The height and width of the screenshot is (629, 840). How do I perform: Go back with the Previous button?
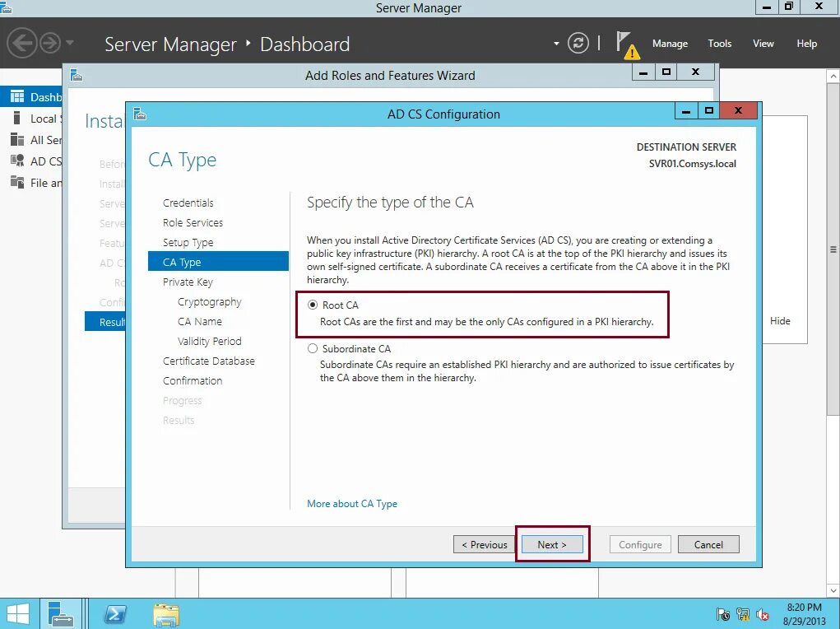tap(485, 544)
